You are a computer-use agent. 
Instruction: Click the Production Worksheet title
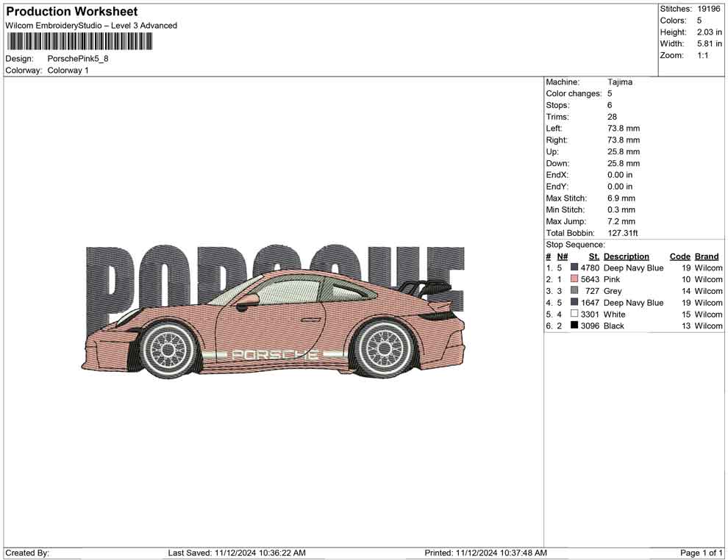(x=71, y=12)
